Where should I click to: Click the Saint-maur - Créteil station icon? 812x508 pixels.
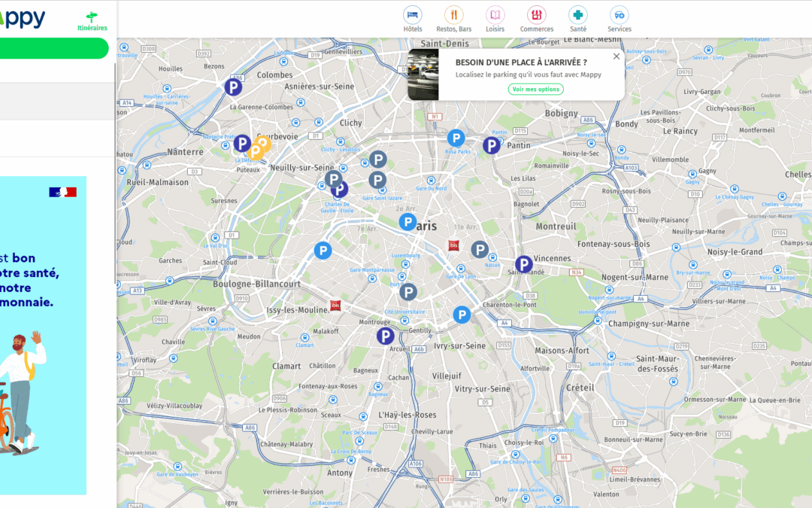611,356
